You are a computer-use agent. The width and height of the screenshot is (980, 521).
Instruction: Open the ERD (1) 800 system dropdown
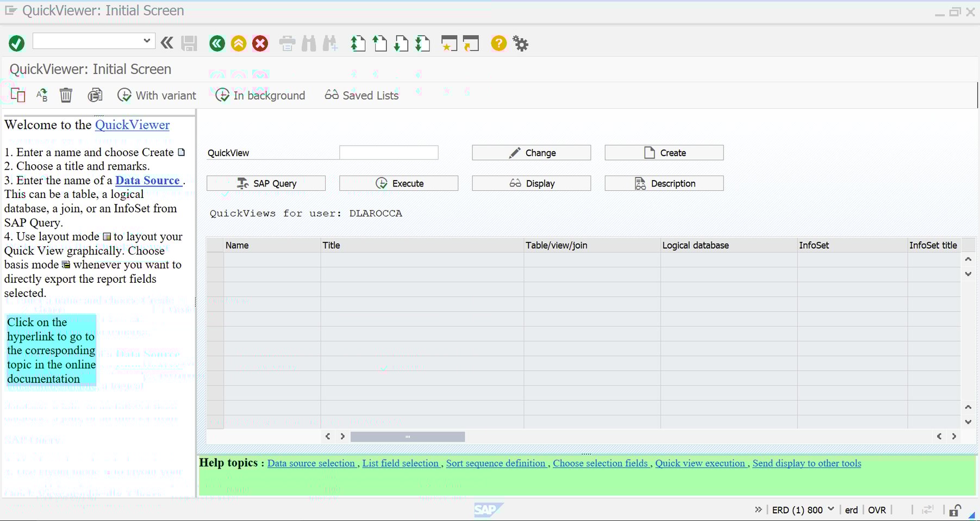(x=831, y=510)
